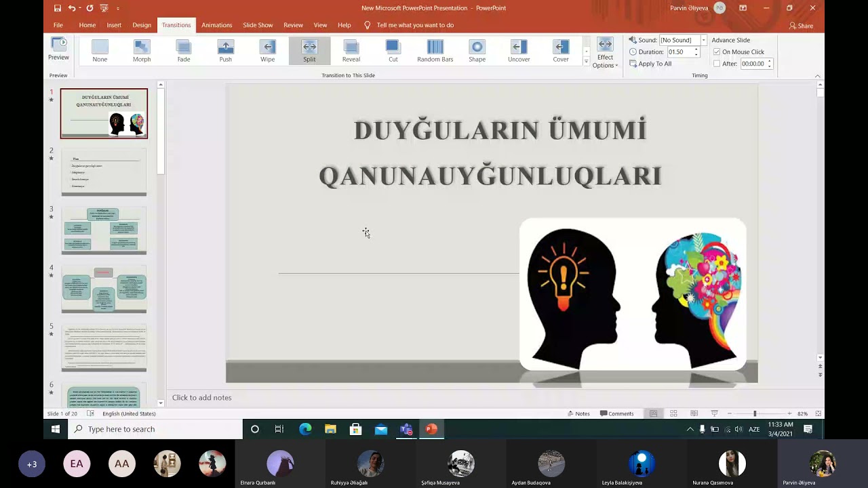Switch to the Design tab
Screen dimensions: 868x488
142,25
